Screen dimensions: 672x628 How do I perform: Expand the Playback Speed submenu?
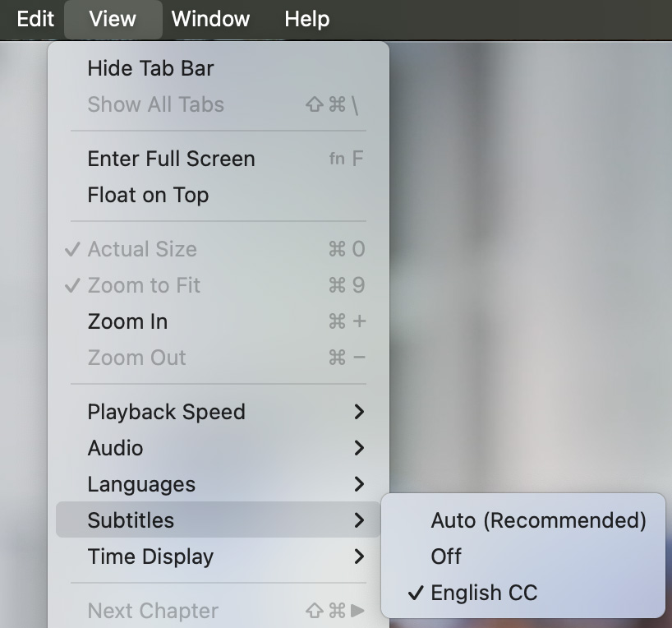pos(166,412)
